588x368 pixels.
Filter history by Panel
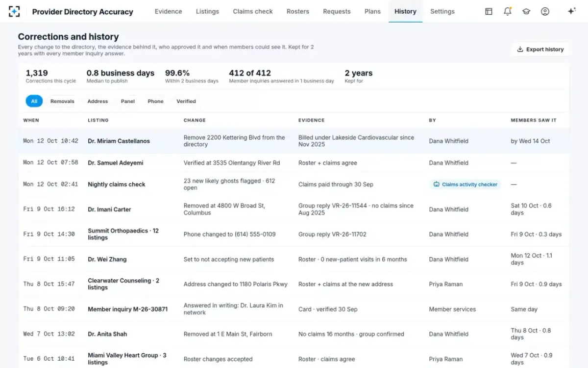[x=128, y=101]
